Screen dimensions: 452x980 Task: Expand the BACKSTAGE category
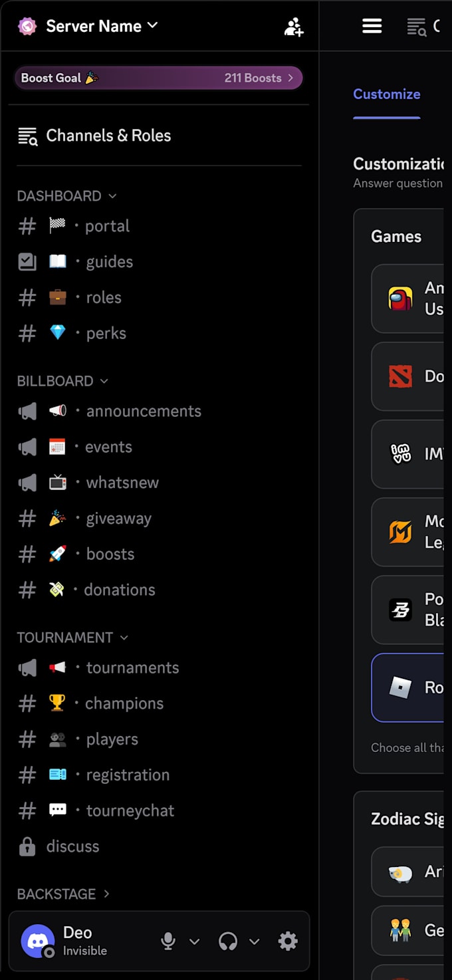63,894
